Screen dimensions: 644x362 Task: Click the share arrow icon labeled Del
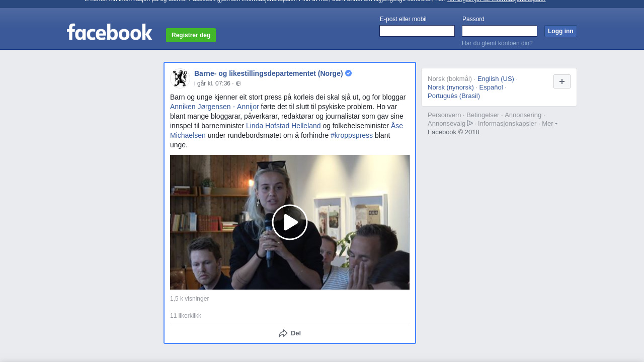click(283, 333)
